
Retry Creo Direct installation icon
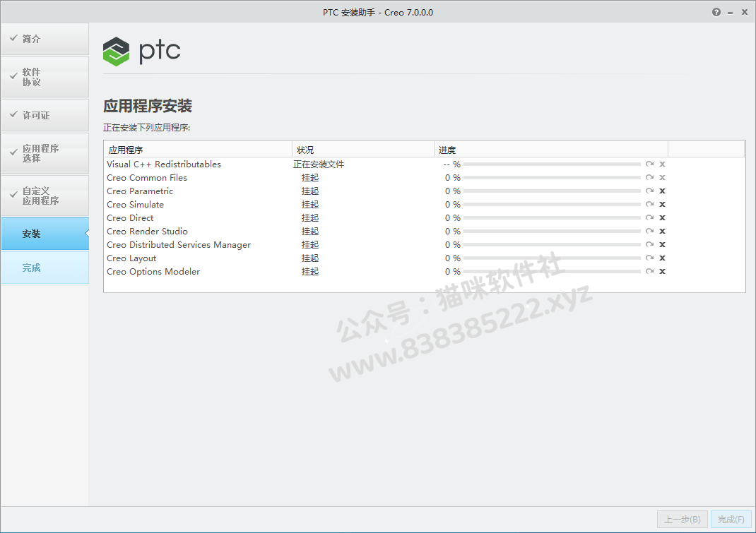click(649, 218)
